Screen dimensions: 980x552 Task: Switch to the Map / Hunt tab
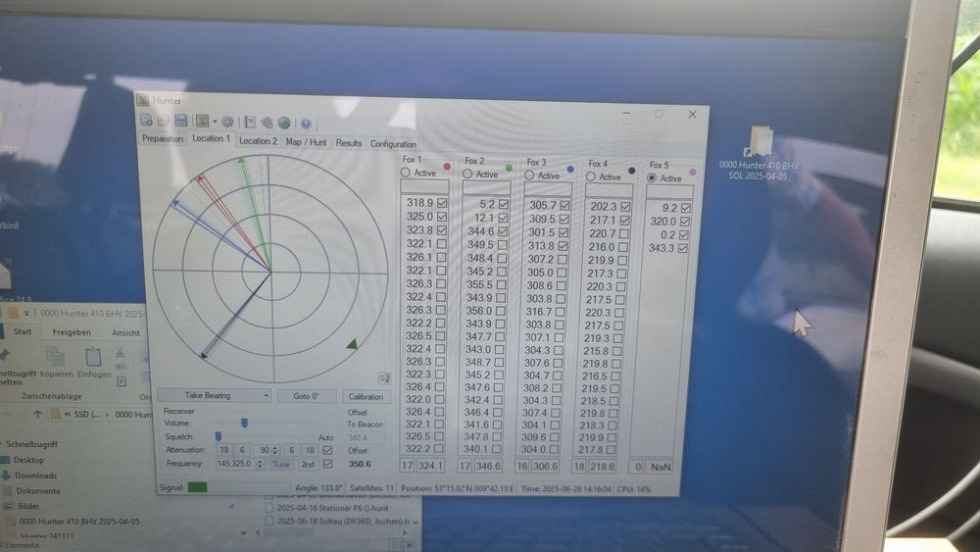click(306, 142)
